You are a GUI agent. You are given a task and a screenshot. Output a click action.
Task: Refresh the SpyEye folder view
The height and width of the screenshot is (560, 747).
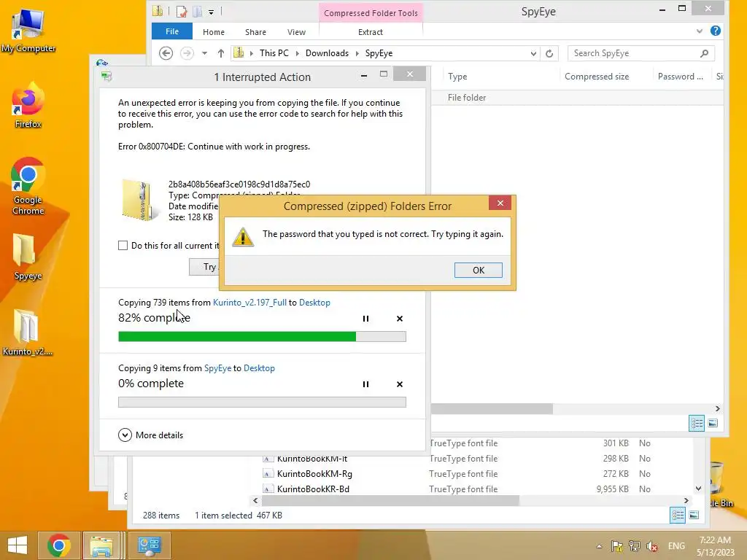click(x=549, y=53)
